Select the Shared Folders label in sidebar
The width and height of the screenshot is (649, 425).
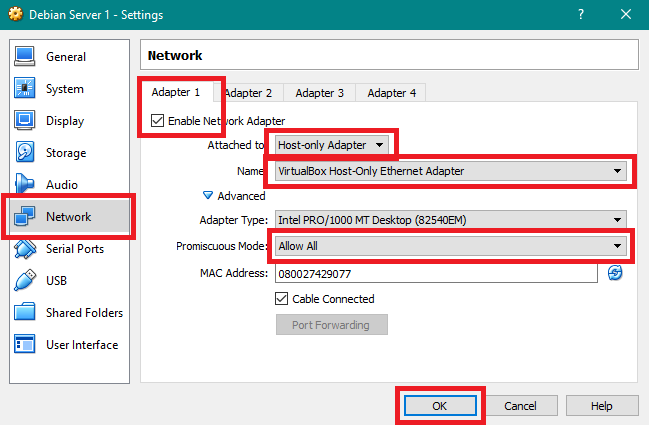coord(84,313)
